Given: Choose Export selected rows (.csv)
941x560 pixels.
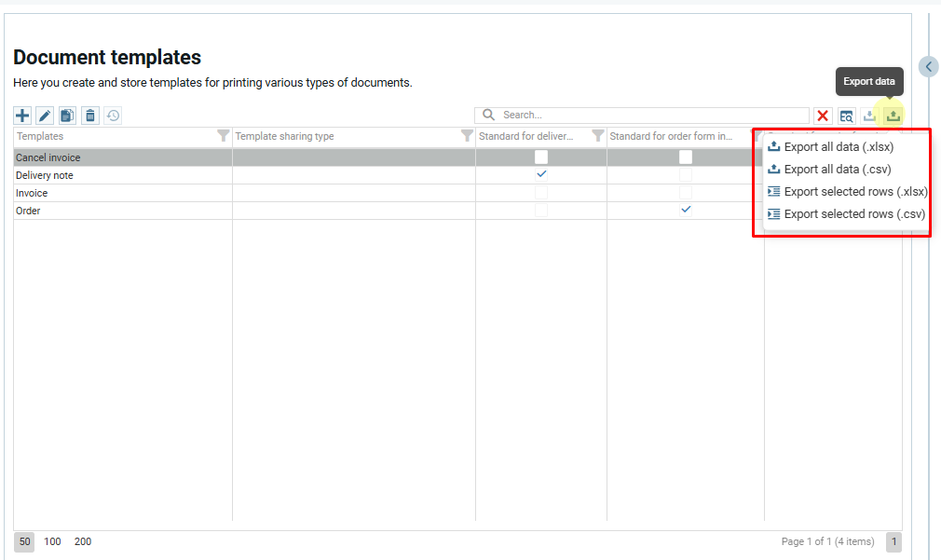Looking at the screenshot, I should click(x=853, y=214).
